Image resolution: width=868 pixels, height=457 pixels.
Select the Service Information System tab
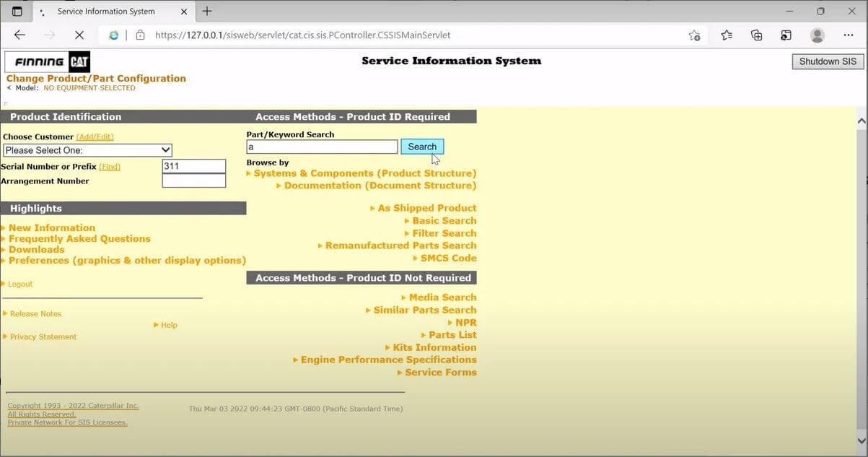(106, 12)
